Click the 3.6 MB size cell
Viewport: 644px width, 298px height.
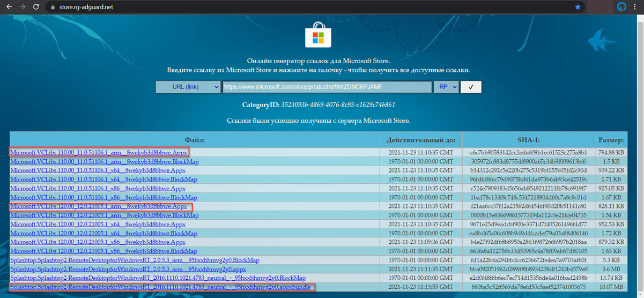pyautogui.click(x=612, y=270)
